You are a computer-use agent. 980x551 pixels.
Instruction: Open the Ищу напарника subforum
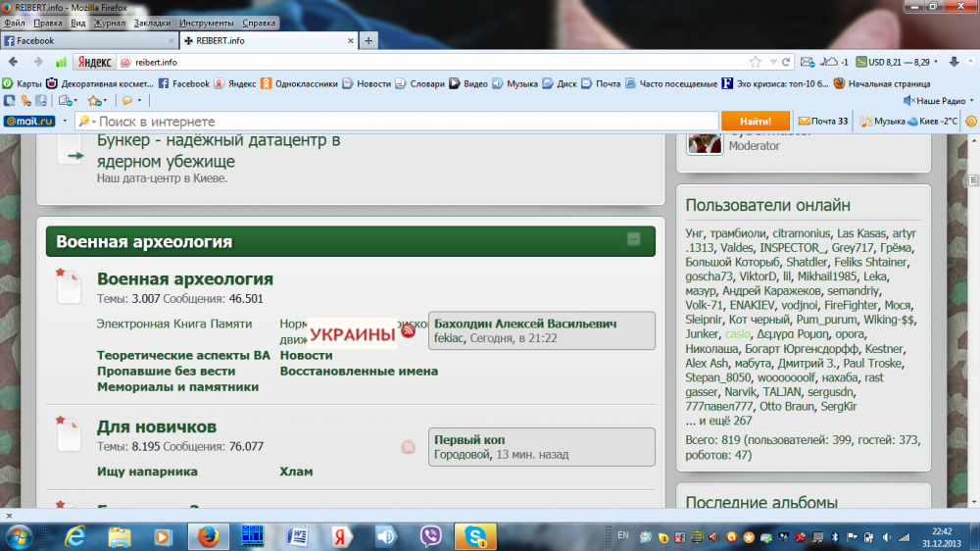(x=147, y=472)
